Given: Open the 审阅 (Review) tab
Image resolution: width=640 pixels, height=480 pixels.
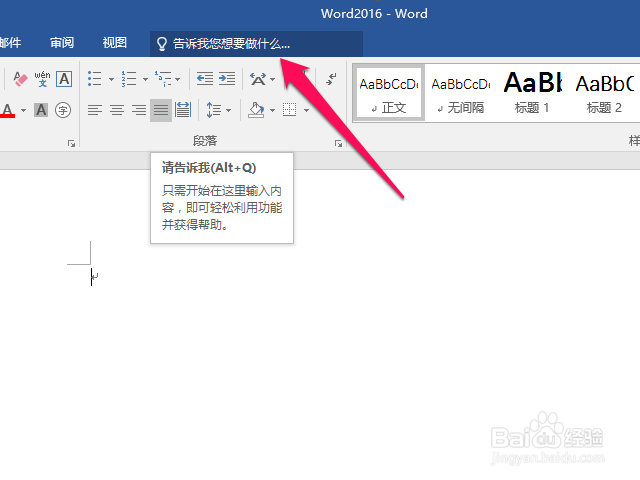Looking at the screenshot, I should coord(62,42).
